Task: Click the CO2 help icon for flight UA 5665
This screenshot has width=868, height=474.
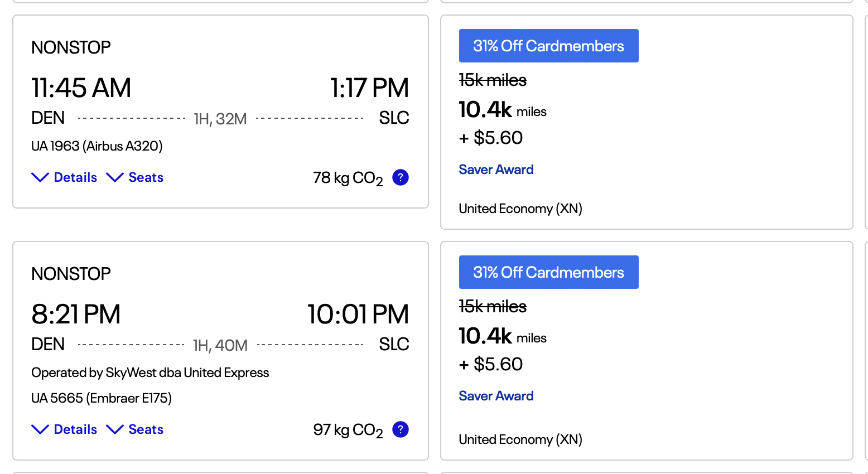Action: point(401,429)
